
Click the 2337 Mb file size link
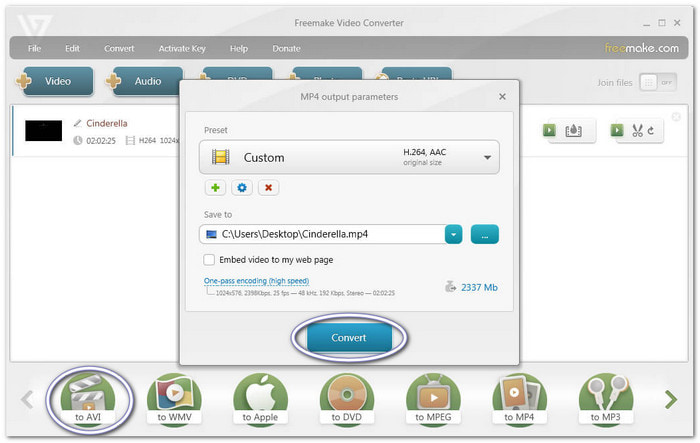[479, 287]
